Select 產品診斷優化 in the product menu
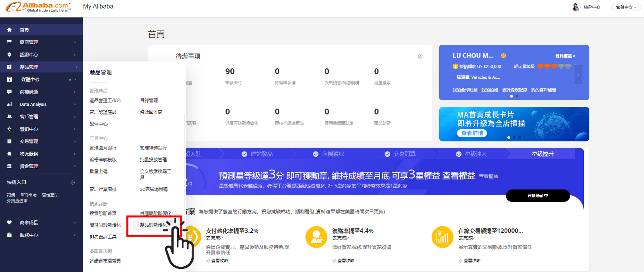Screen dimensions: 644x272 coord(153,225)
